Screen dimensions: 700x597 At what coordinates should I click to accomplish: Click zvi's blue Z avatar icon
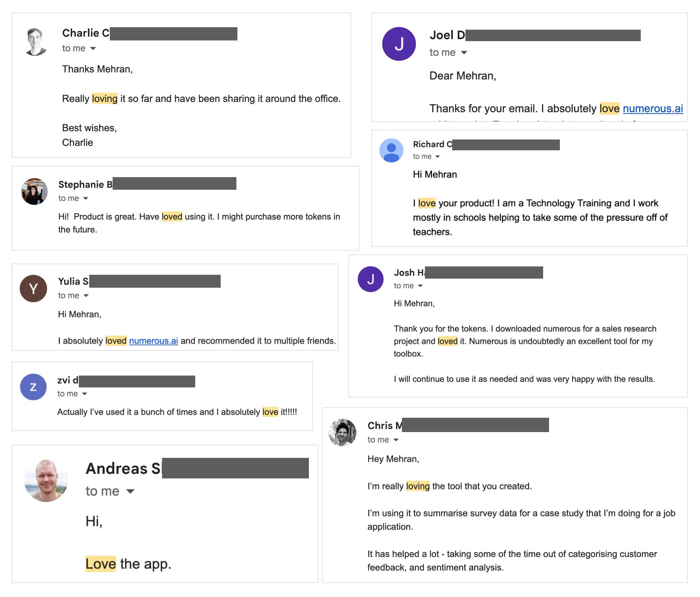point(33,386)
